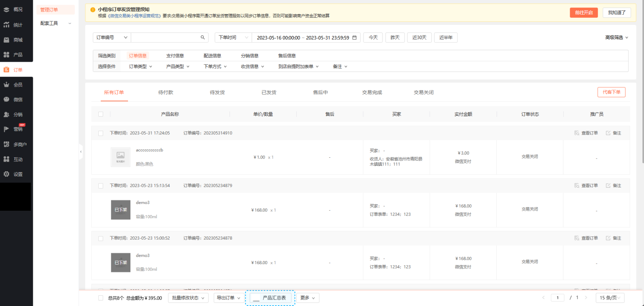Open the 批量修改状态 dropdown
This screenshot has height=306, width=644.
point(189,298)
